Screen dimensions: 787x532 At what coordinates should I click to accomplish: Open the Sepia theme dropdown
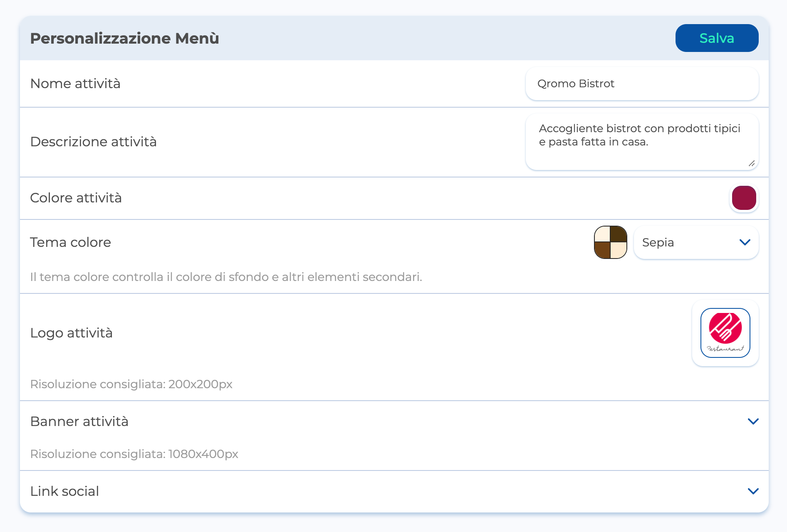click(696, 242)
